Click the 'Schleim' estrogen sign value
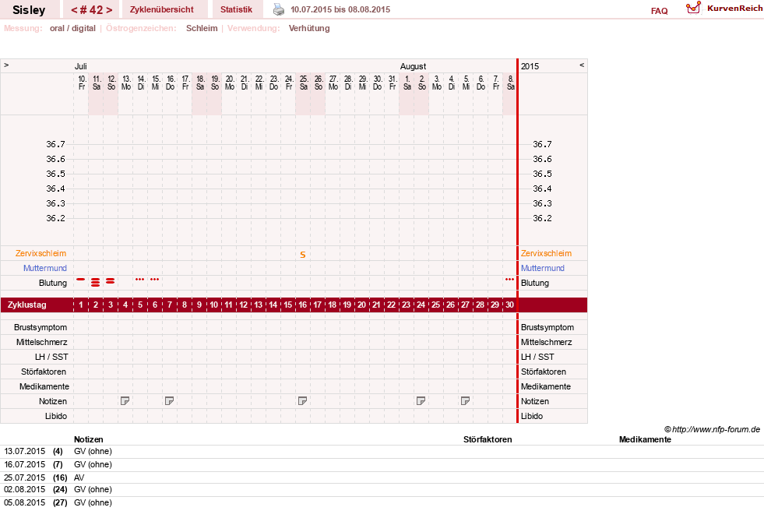 [202, 28]
